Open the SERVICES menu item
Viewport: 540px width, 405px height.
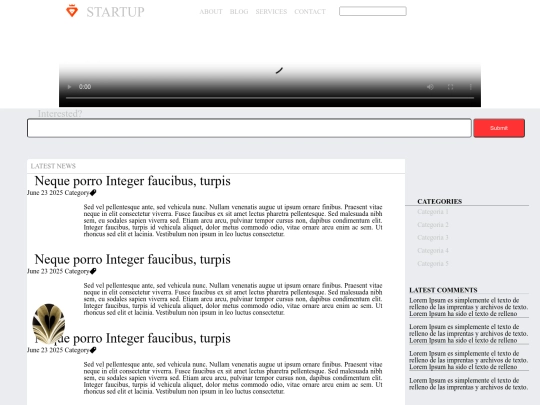pyautogui.click(x=271, y=12)
